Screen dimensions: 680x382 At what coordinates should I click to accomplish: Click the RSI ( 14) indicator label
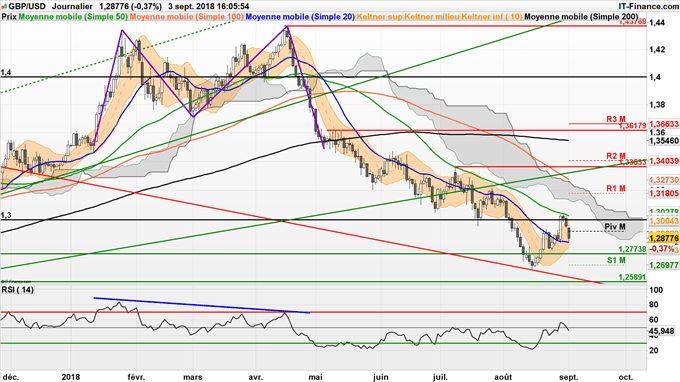click(18, 289)
